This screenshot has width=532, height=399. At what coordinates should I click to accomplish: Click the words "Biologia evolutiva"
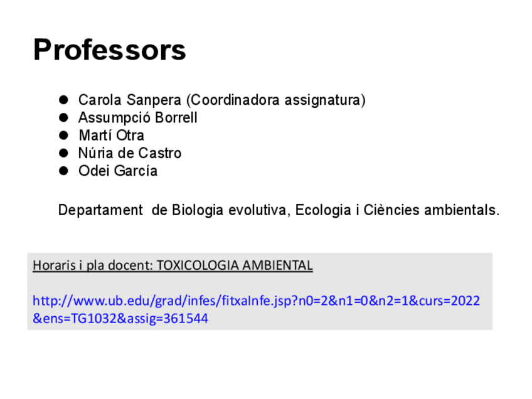coord(230,210)
